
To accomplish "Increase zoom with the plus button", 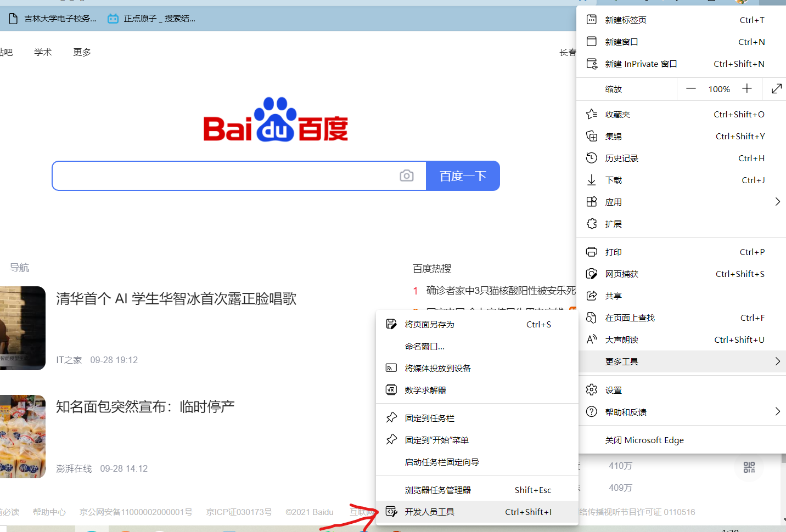I will (747, 89).
